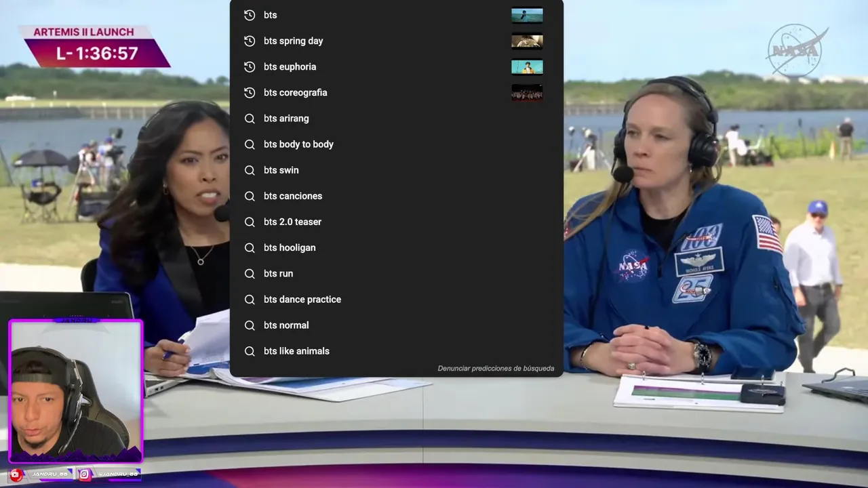Click the magnifier icon beside 'bts hooligan'
The image size is (868, 488).
(x=250, y=247)
